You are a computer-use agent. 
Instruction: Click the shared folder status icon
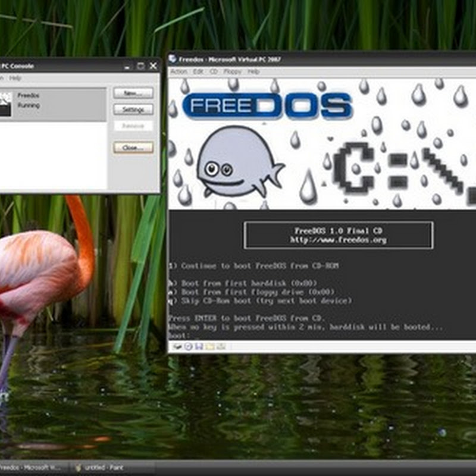point(210,346)
